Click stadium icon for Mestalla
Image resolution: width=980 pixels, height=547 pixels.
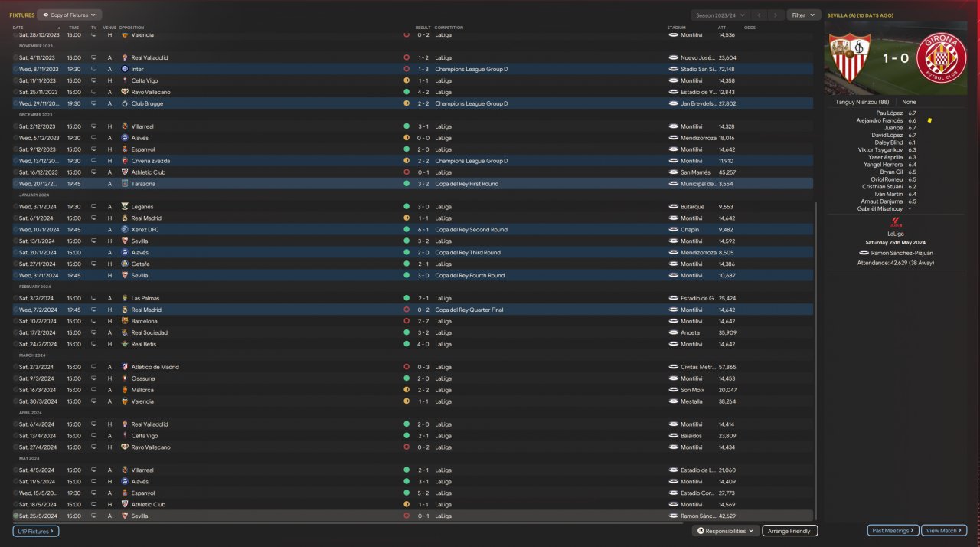pos(674,401)
